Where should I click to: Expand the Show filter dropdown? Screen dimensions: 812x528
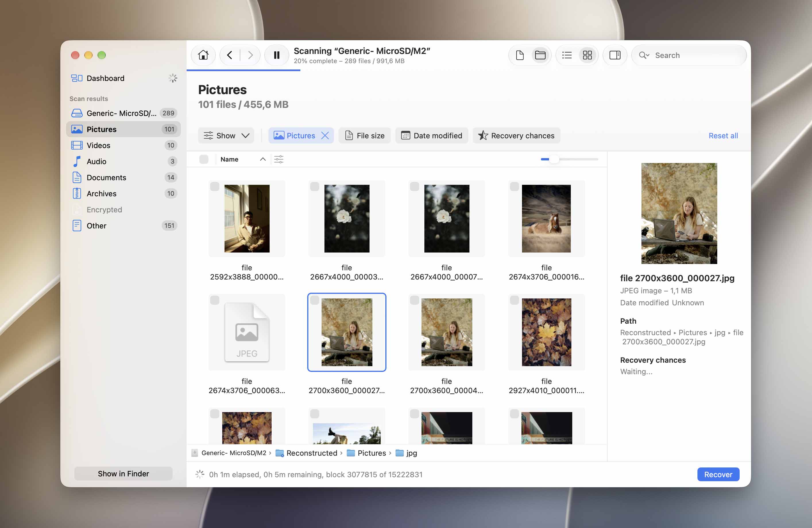pos(226,136)
